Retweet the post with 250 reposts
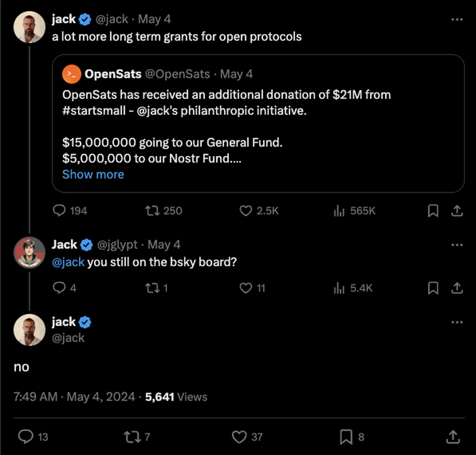This screenshot has width=476, height=455. (152, 210)
